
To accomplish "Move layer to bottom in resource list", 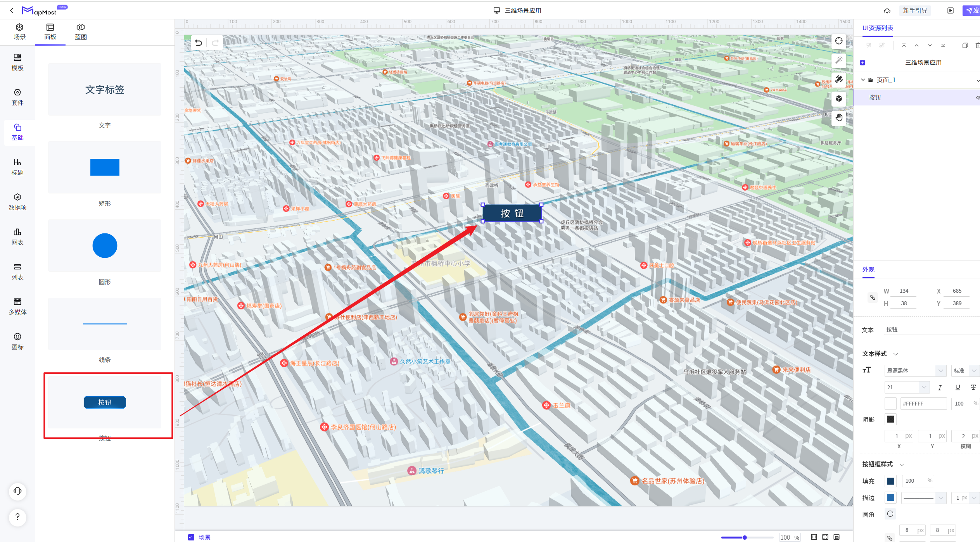I will click(x=943, y=45).
